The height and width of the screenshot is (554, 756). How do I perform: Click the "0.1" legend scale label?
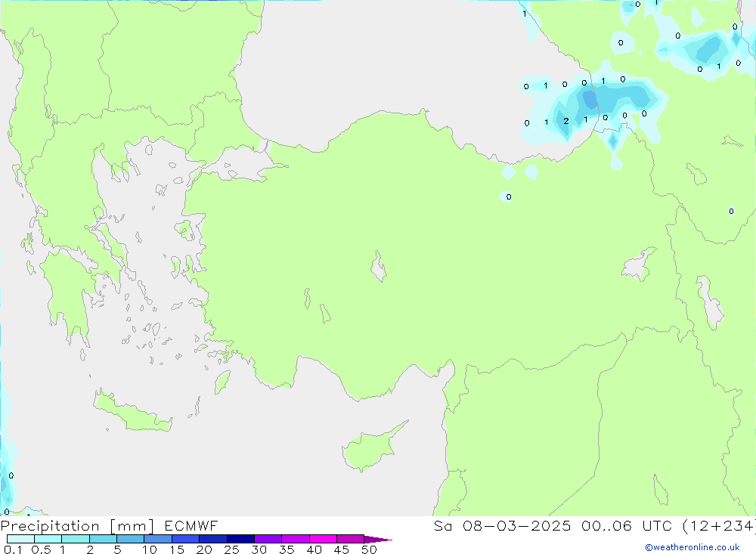click(x=13, y=549)
